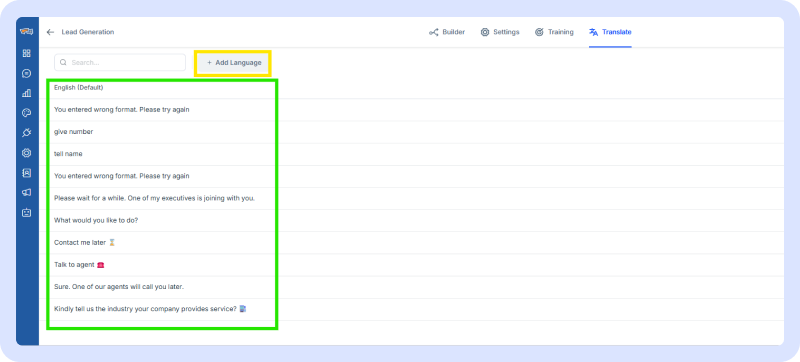This screenshot has height=362, width=800.
Task: Click the Lead Generation title
Action: point(88,32)
